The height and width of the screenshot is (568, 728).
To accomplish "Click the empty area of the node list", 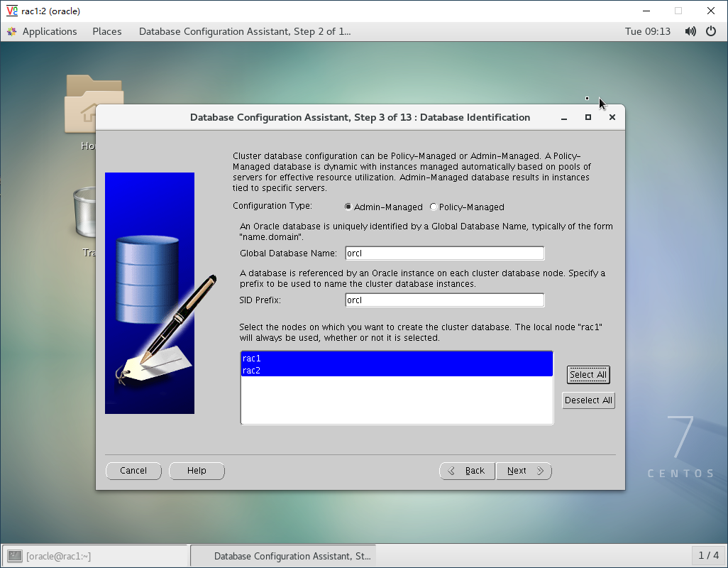I will point(397,400).
